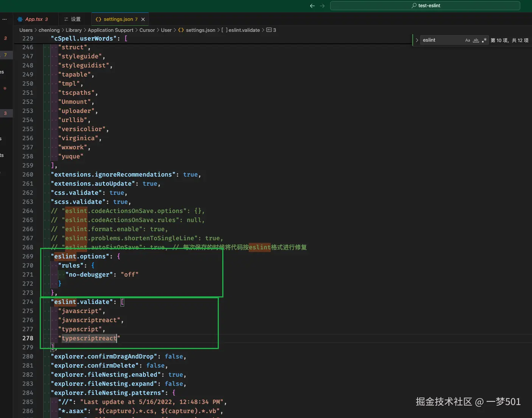Click the "typescript" entry on line 277
This screenshot has width=532, height=418.
point(80,329)
